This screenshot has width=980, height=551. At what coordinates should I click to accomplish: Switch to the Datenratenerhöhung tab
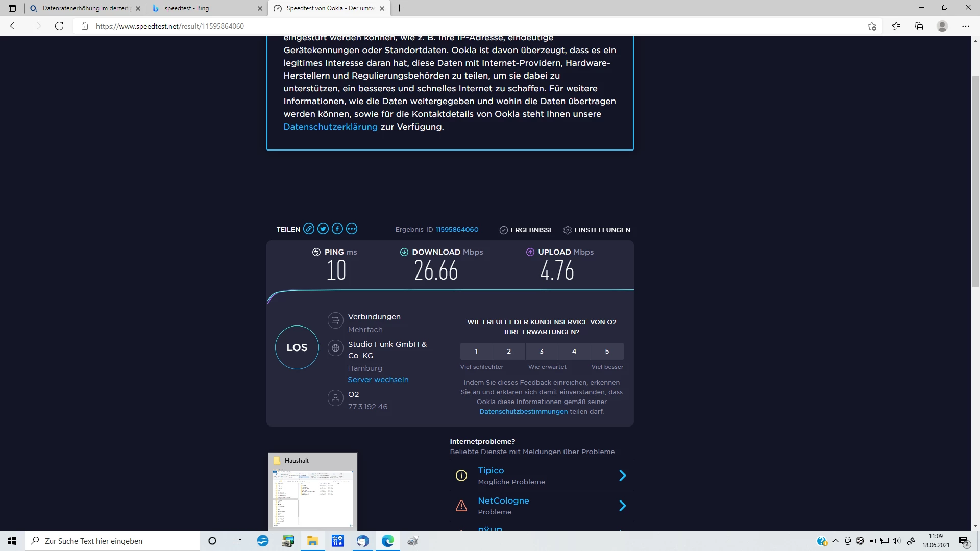[86, 8]
